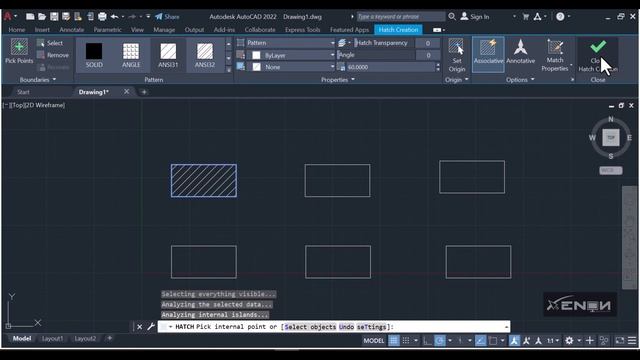640x360 pixels.
Task: Open the annotation scale 1:1 dropdown
Action: point(553,340)
